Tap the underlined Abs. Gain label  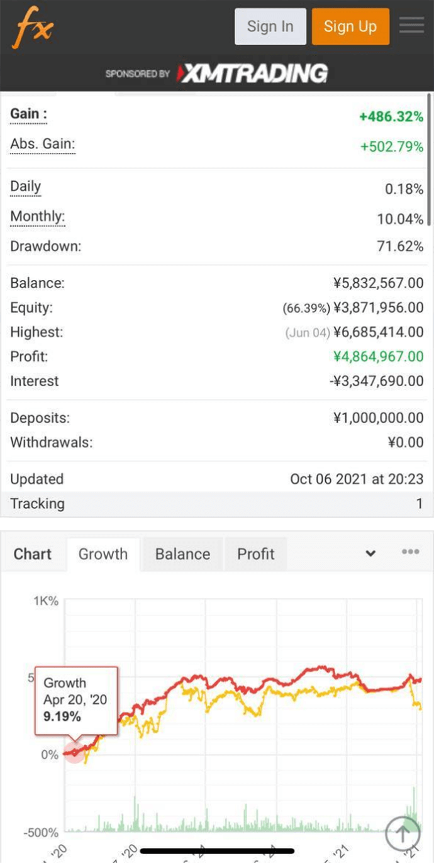[42, 145]
